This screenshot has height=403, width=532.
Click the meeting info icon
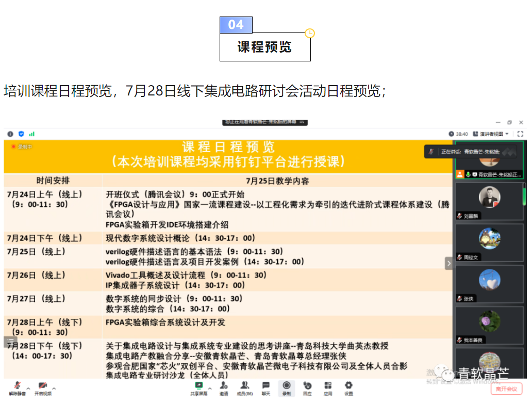point(10,134)
